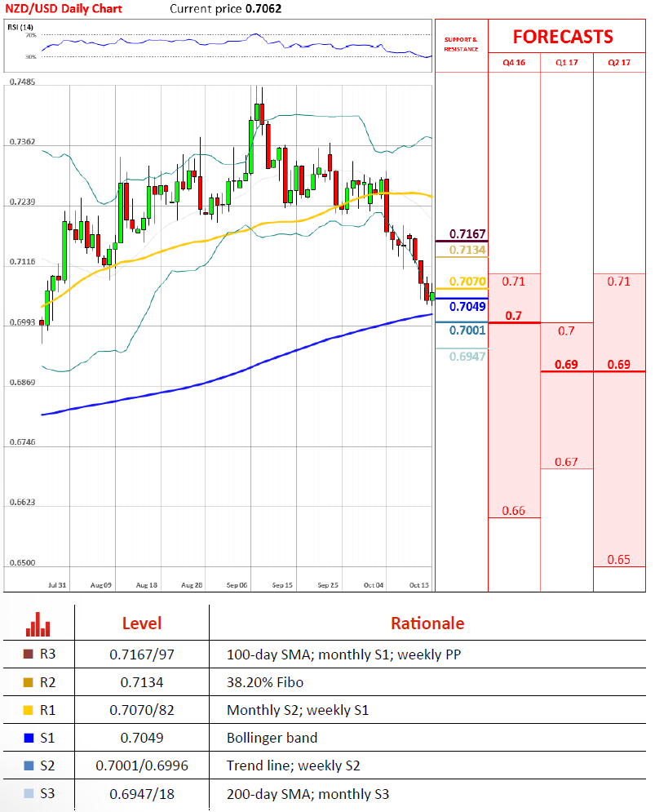The width and height of the screenshot is (655, 812).
Task: Click the 38.20% Fibo rationale
Action: (265, 682)
